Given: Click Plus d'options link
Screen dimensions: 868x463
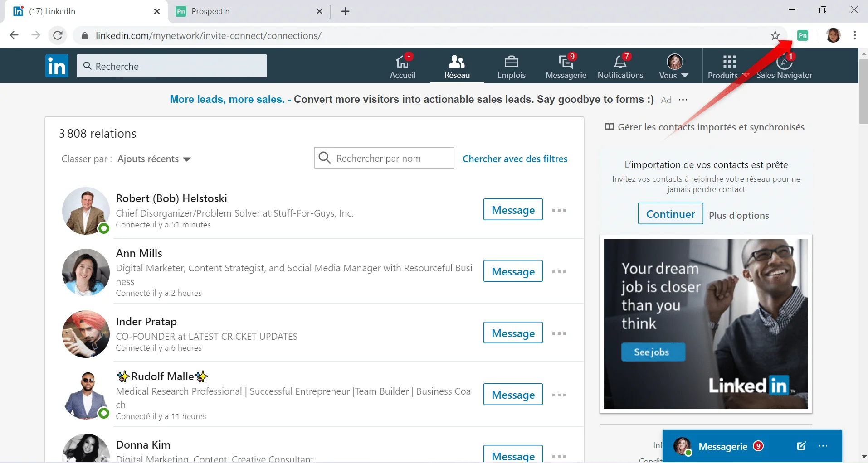Looking at the screenshot, I should [739, 215].
